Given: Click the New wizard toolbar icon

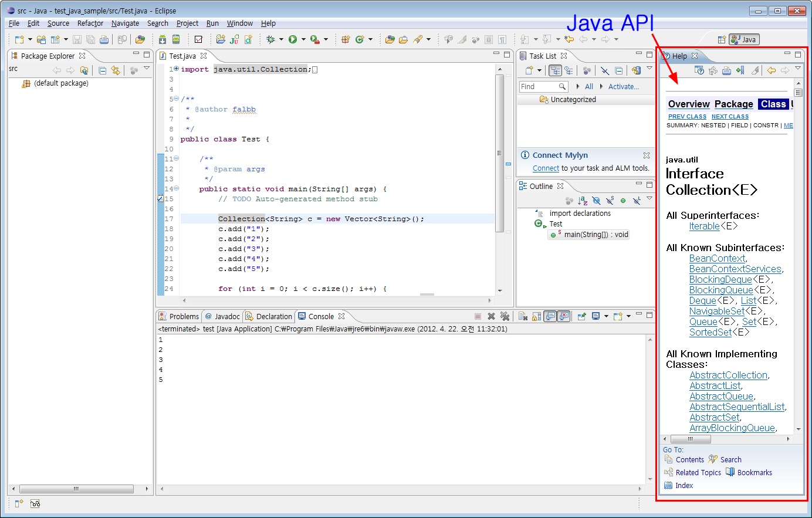Looking at the screenshot, I should point(19,39).
